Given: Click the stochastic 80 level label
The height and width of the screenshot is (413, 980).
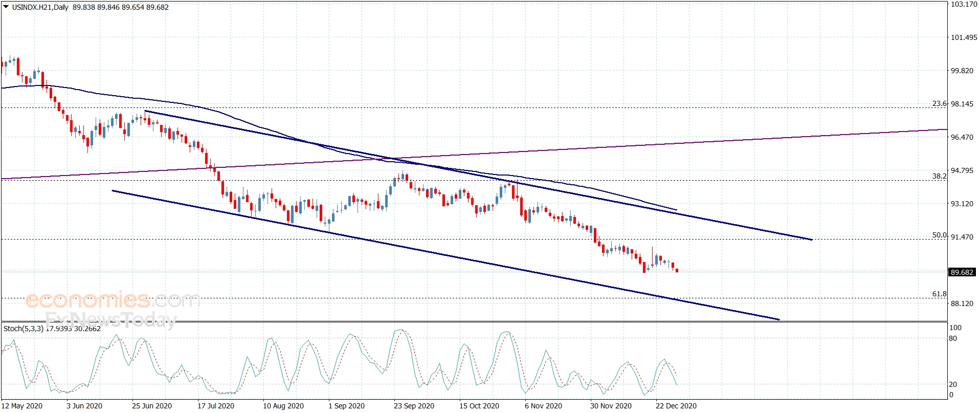Looking at the screenshot, I should (953, 338).
